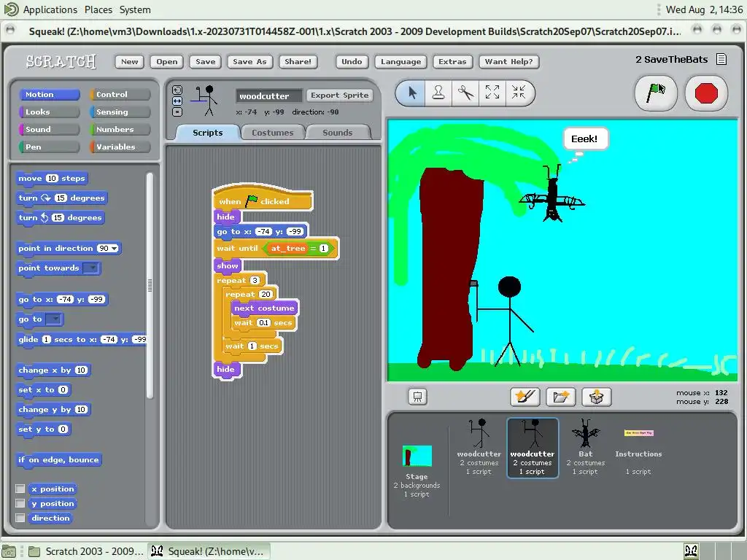Screen dimensions: 747x560
Task: Open the Language menu button
Action: (400, 61)
